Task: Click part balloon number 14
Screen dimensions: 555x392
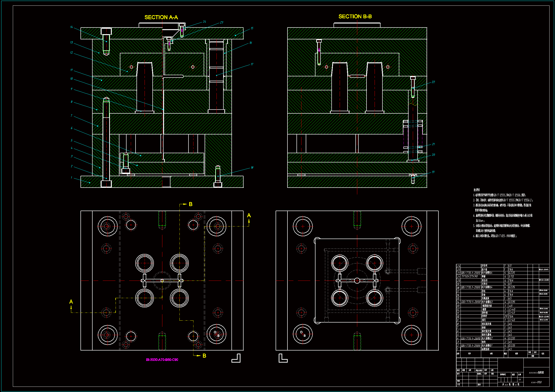Action: coord(71,27)
